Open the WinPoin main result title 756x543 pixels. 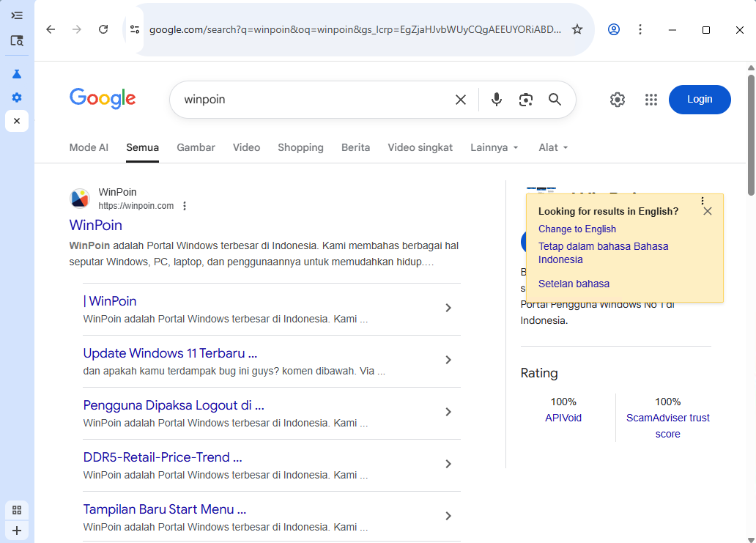tap(96, 225)
